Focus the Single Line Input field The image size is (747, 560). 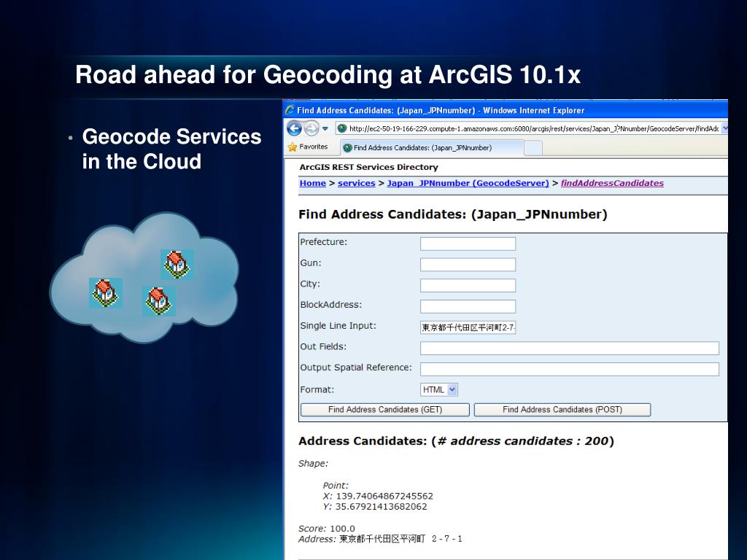pos(468,327)
